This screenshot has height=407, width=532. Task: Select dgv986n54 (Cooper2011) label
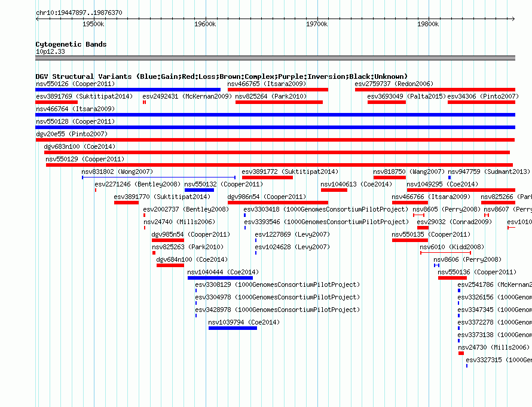point(267,197)
